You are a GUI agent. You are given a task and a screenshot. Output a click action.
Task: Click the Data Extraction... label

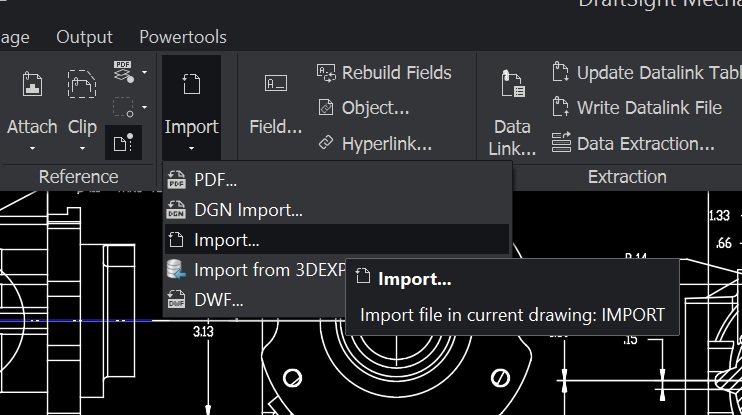(645, 143)
